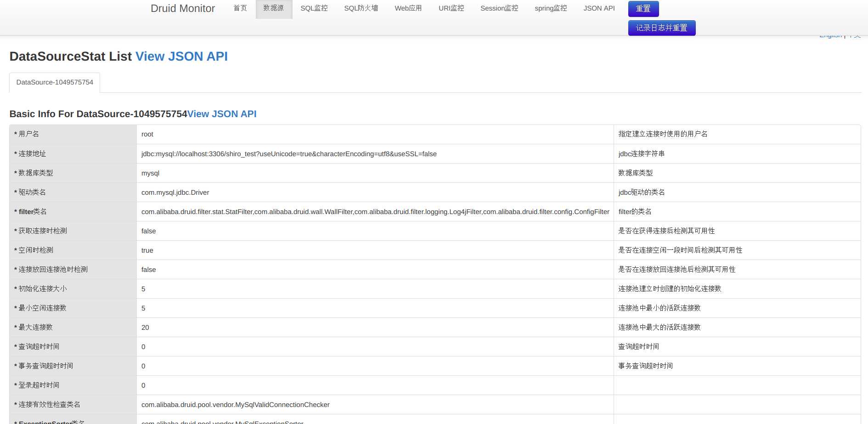Click the 最大连接数 value 20
The height and width of the screenshot is (424, 868).
(145, 328)
